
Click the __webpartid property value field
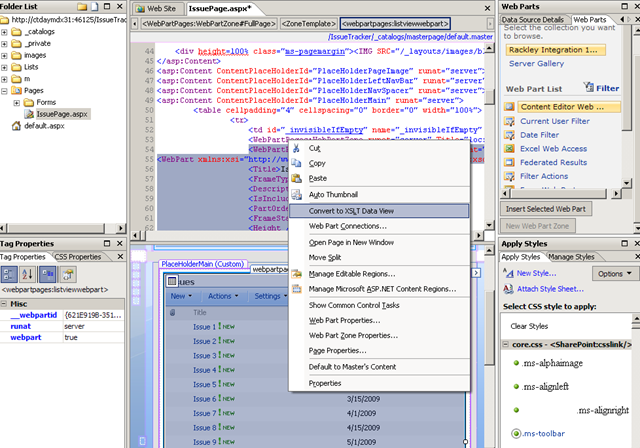[x=93, y=315]
